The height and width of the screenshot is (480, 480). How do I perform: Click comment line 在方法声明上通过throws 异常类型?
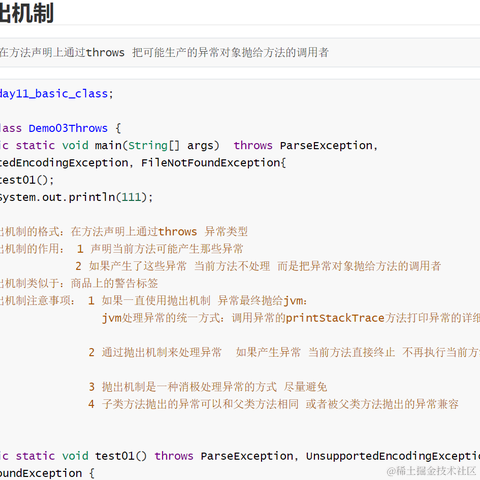pos(159,232)
